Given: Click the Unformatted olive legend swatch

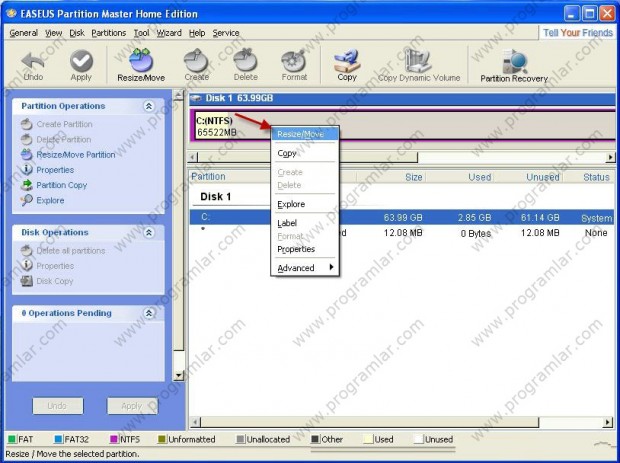Looking at the screenshot, I should coord(162,439).
